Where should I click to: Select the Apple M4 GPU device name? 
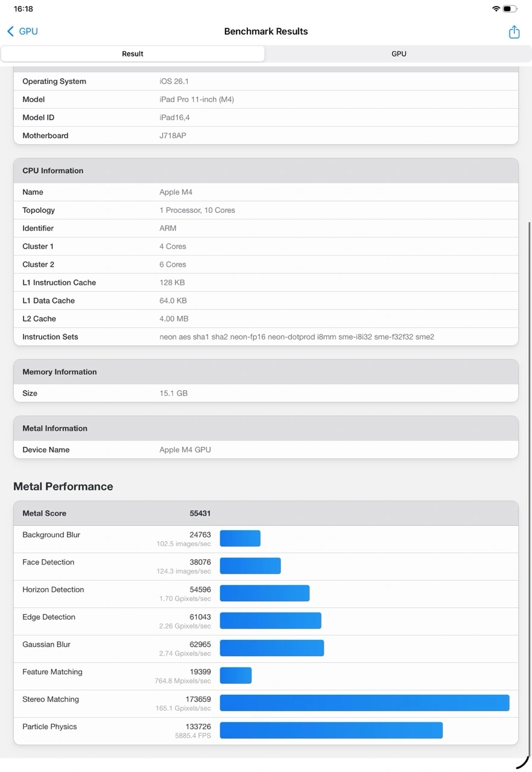[185, 449]
